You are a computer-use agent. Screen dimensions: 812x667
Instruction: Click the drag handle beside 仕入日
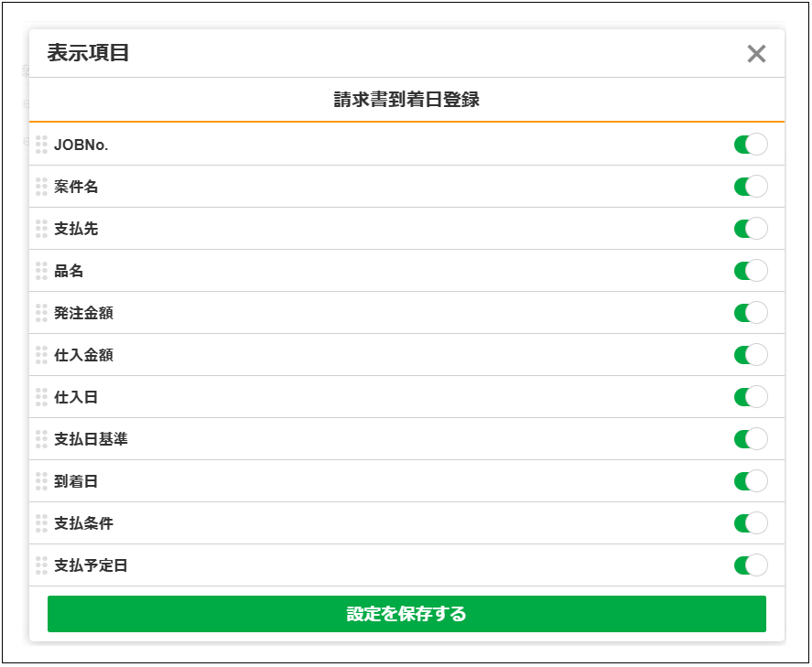(x=41, y=397)
